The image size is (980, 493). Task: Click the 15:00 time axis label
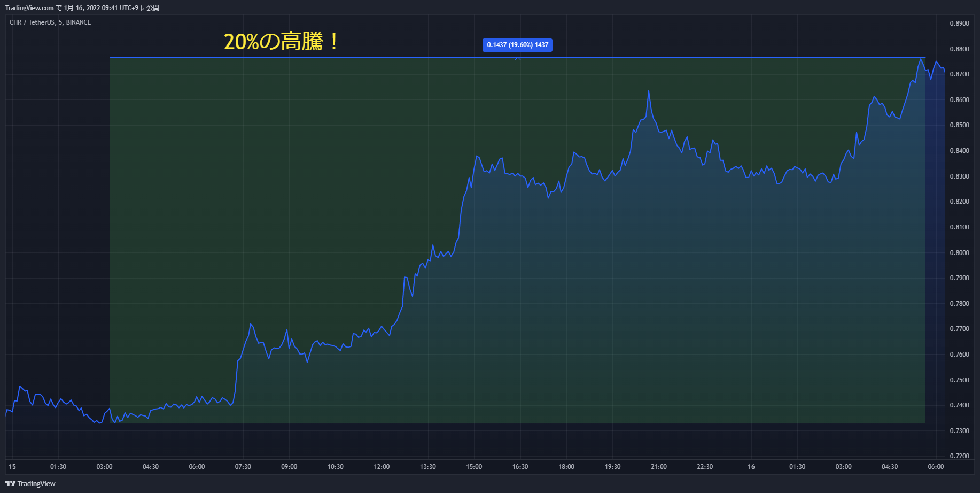(474, 467)
